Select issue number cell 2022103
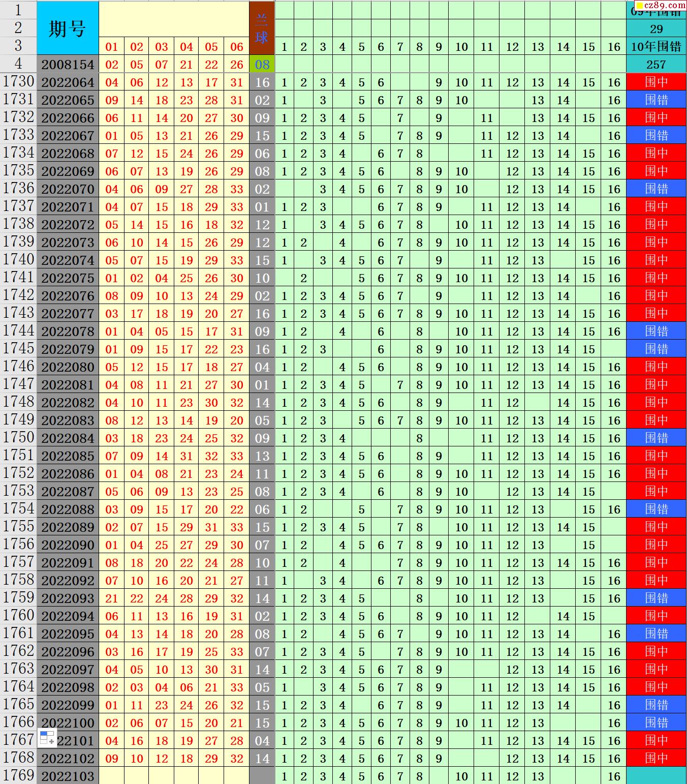 pos(68,776)
